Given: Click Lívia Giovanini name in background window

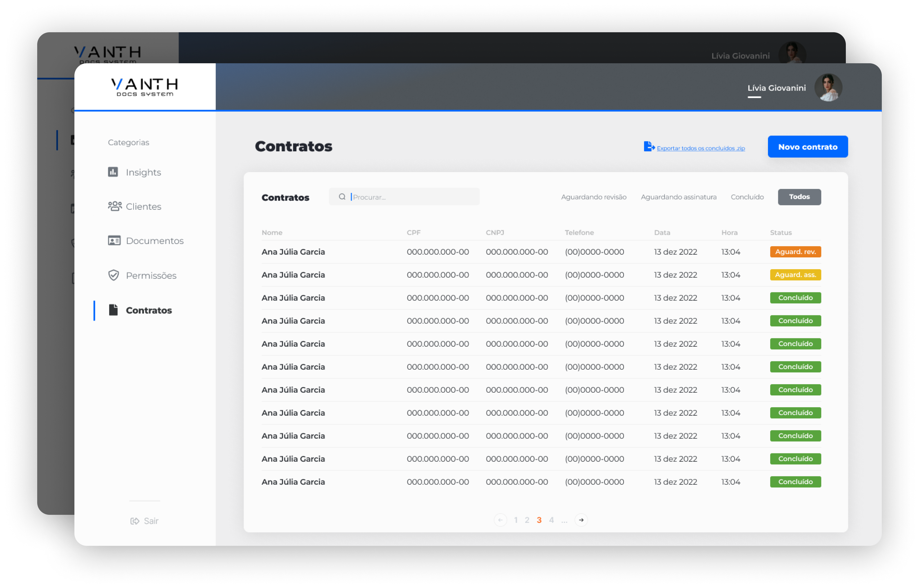Looking at the screenshot, I should coord(740,56).
